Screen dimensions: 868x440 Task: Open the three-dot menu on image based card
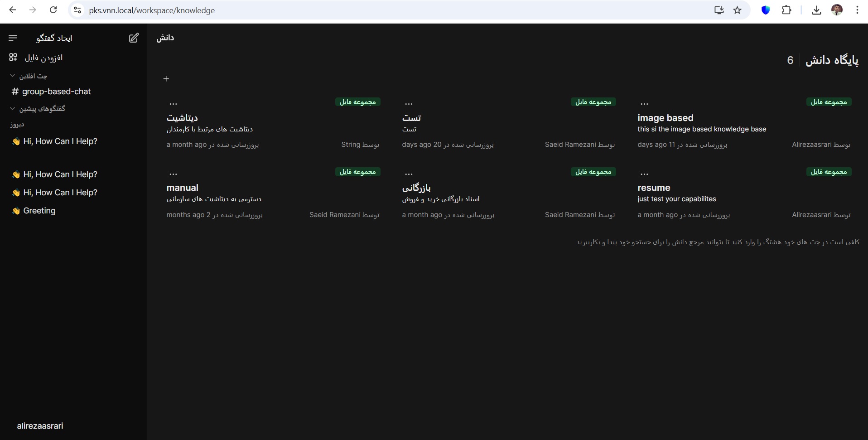click(644, 104)
